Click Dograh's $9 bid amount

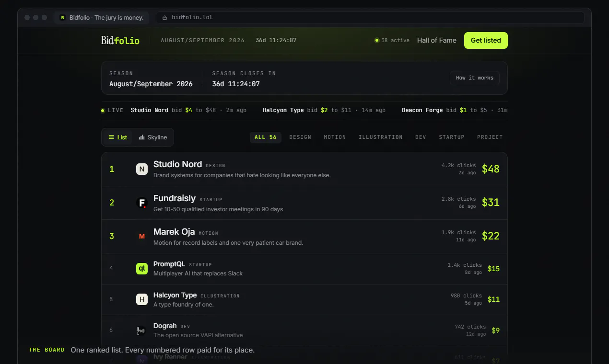[496, 330]
